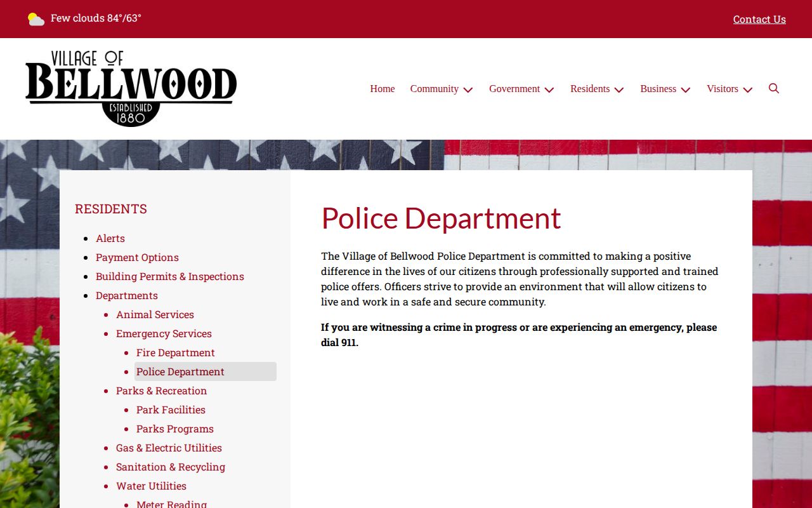Select Departments in the sidebar

(x=127, y=295)
